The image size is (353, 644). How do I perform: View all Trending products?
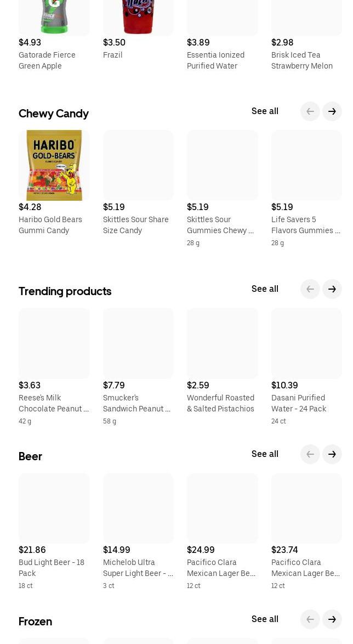click(x=265, y=289)
